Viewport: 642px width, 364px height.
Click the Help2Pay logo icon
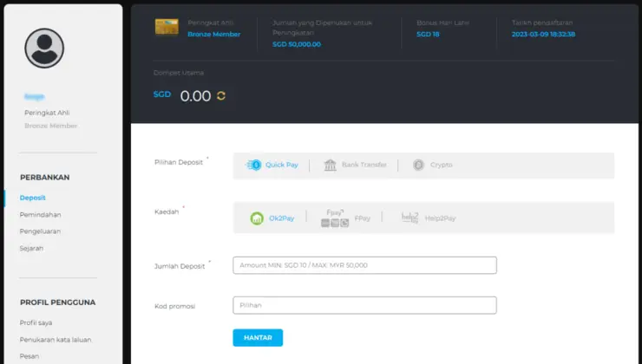click(x=409, y=218)
